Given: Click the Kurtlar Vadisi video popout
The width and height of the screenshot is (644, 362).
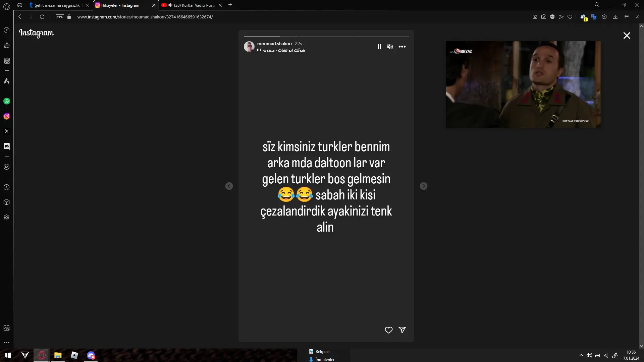Looking at the screenshot, I should click(x=523, y=84).
